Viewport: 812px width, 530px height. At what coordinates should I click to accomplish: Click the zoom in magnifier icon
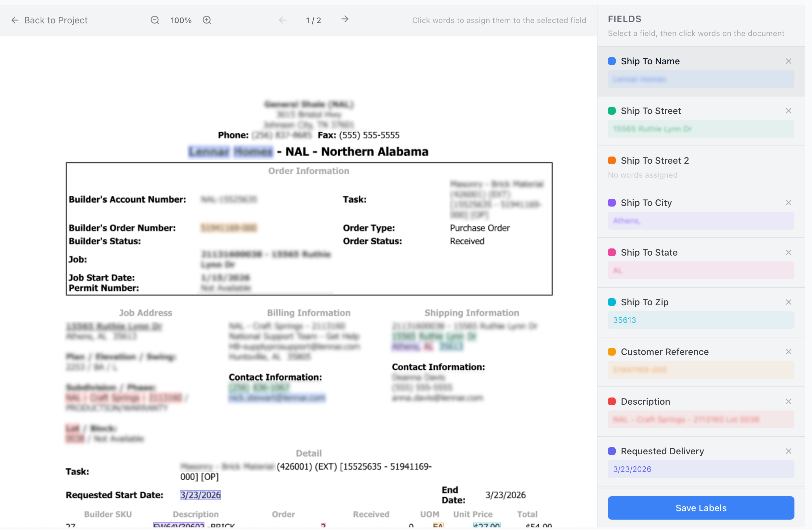(207, 20)
